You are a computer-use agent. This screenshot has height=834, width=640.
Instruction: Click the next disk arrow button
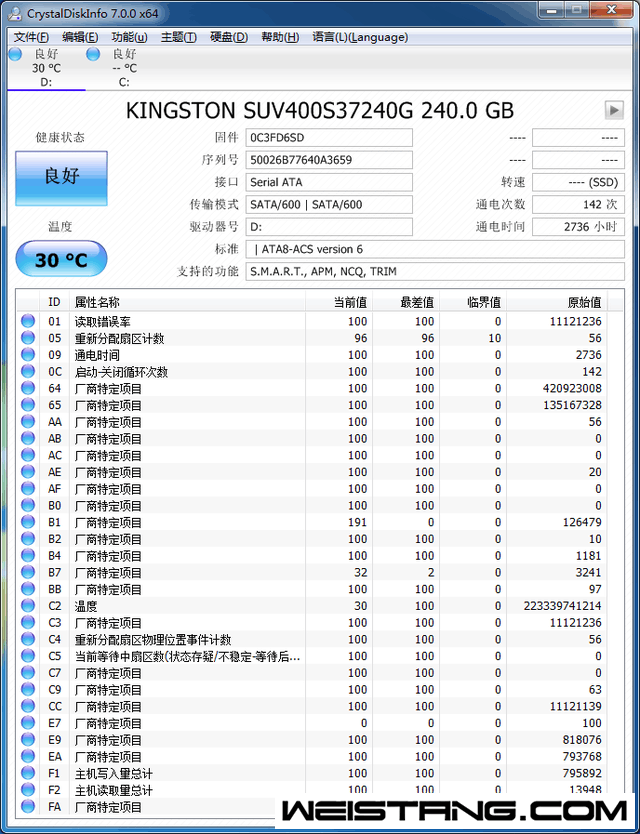click(614, 110)
